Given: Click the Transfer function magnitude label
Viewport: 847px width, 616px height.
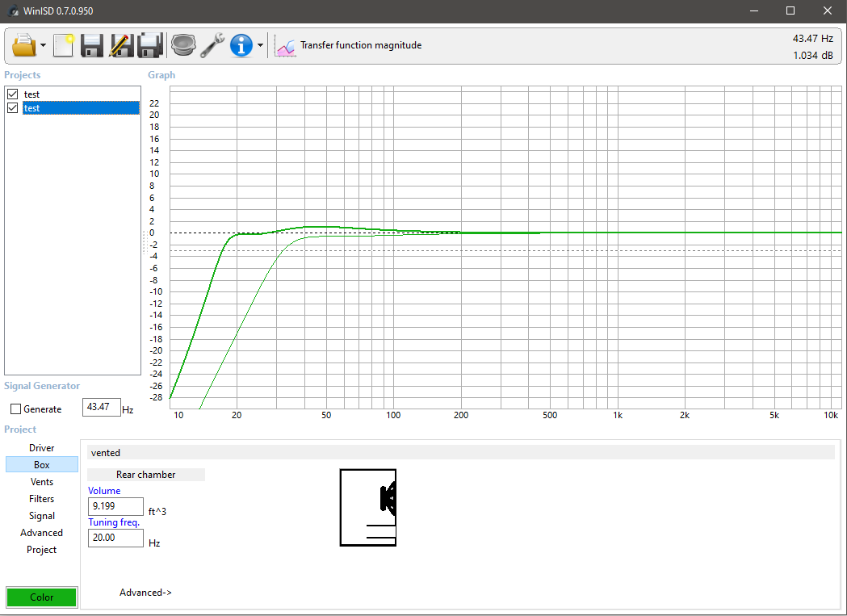Looking at the screenshot, I should [361, 45].
